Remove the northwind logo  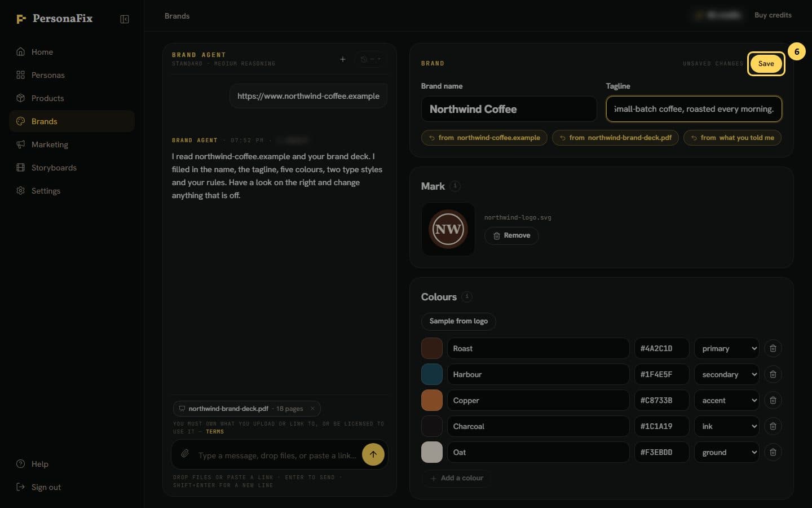point(511,235)
